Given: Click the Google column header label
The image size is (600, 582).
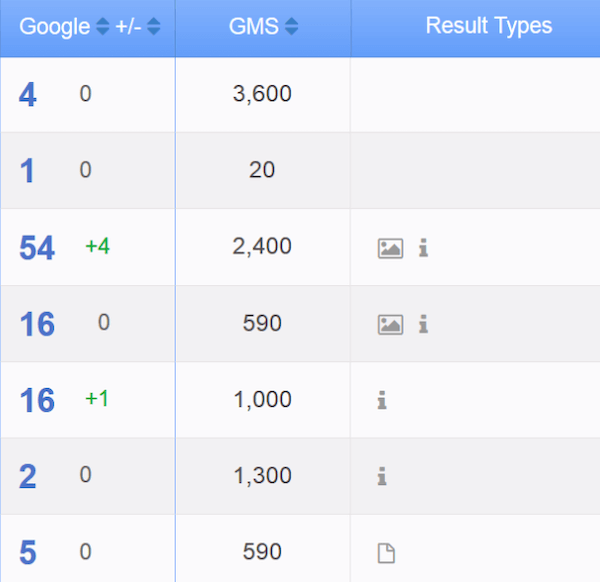Looking at the screenshot, I should (x=55, y=27).
